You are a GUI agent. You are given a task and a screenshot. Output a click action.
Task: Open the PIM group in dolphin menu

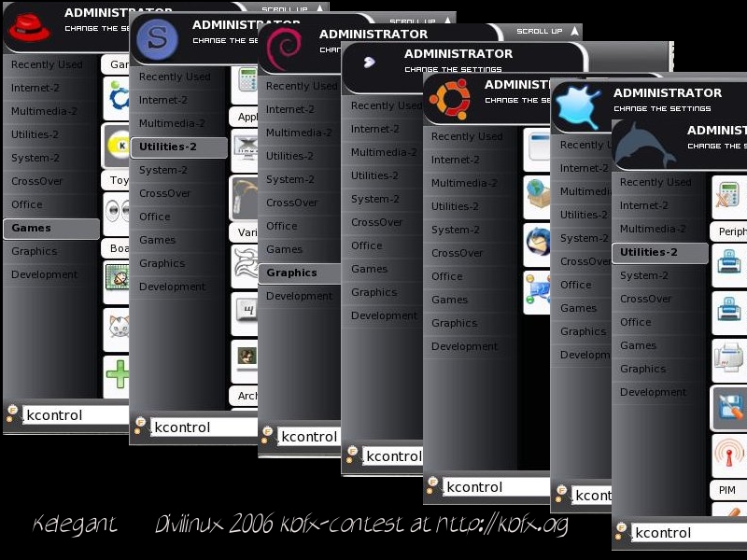click(x=727, y=489)
